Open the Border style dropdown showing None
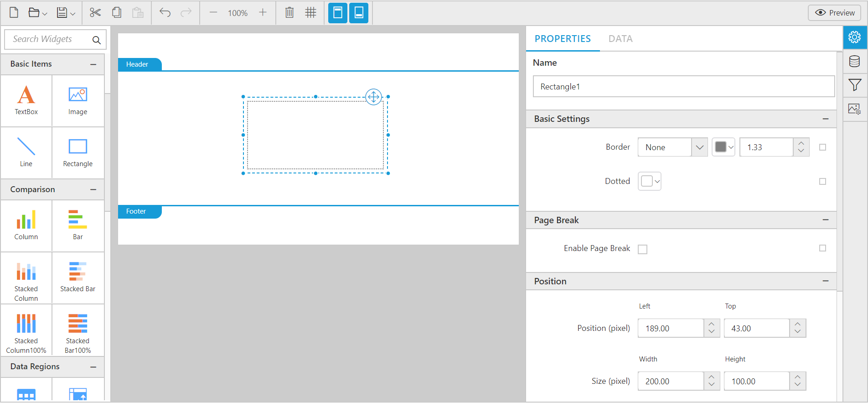The height and width of the screenshot is (403, 868). point(672,147)
